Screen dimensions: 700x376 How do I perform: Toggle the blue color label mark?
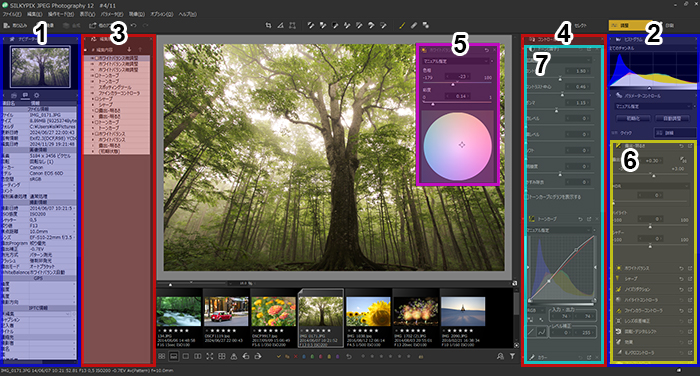point(304,357)
